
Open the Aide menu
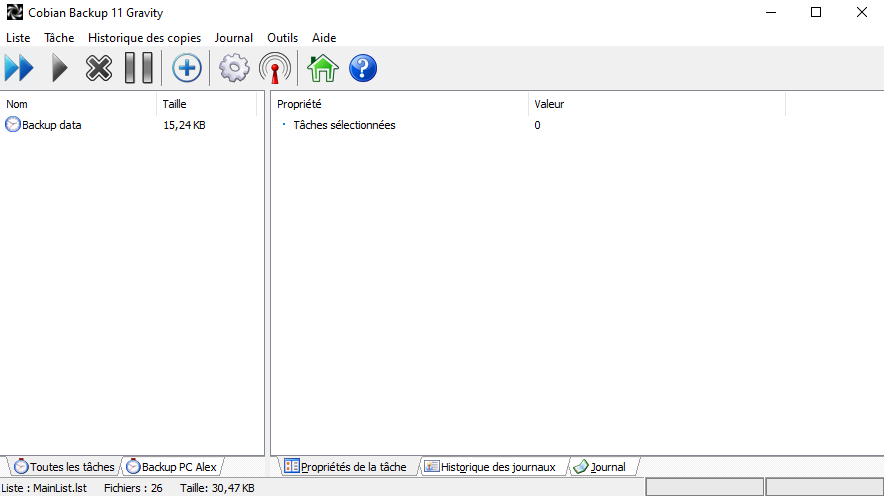click(324, 38)
